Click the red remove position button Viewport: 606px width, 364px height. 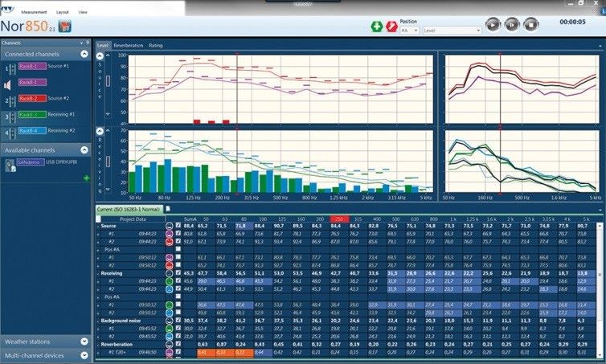[x=391, y=27]
